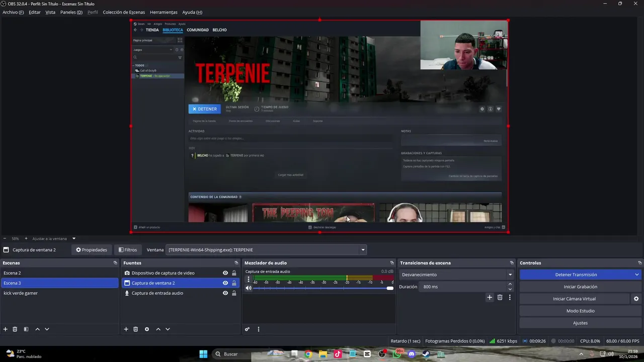Open the Ayuda menu
This screenshot has height=362, width=644.
pyautogui.click(x=192, y=12)
